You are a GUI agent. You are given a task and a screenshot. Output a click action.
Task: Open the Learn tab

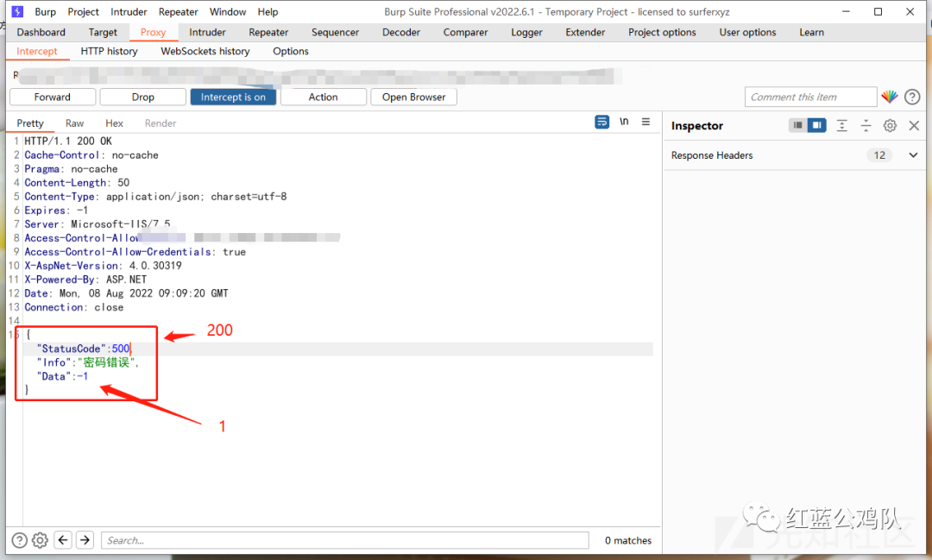(x=811, y=32)
